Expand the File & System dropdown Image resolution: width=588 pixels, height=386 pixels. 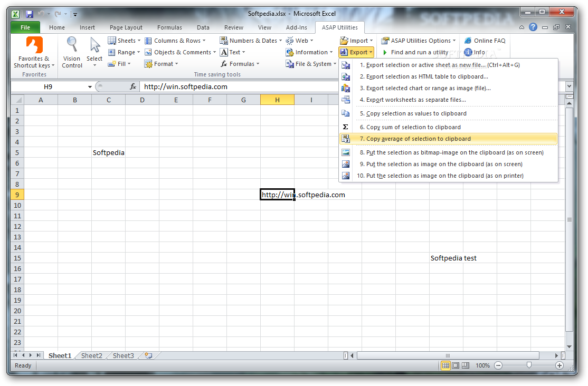tap(311, 64)
